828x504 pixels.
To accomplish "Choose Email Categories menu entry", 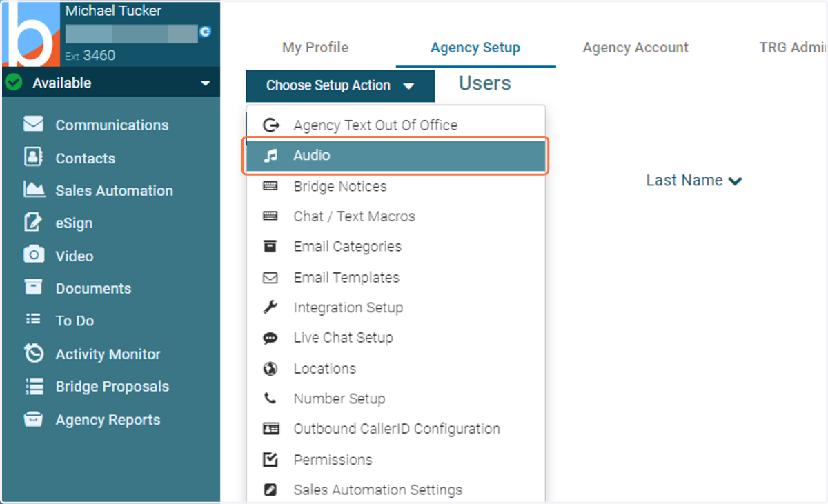I will click(x=396, y=247).
